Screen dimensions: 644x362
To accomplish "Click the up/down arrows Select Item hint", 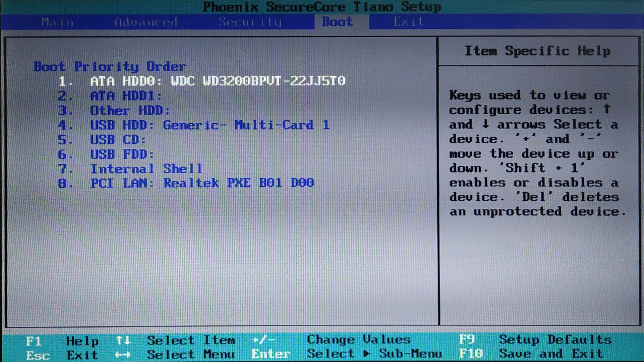I will pyautogui.click(x=176, y=340).
